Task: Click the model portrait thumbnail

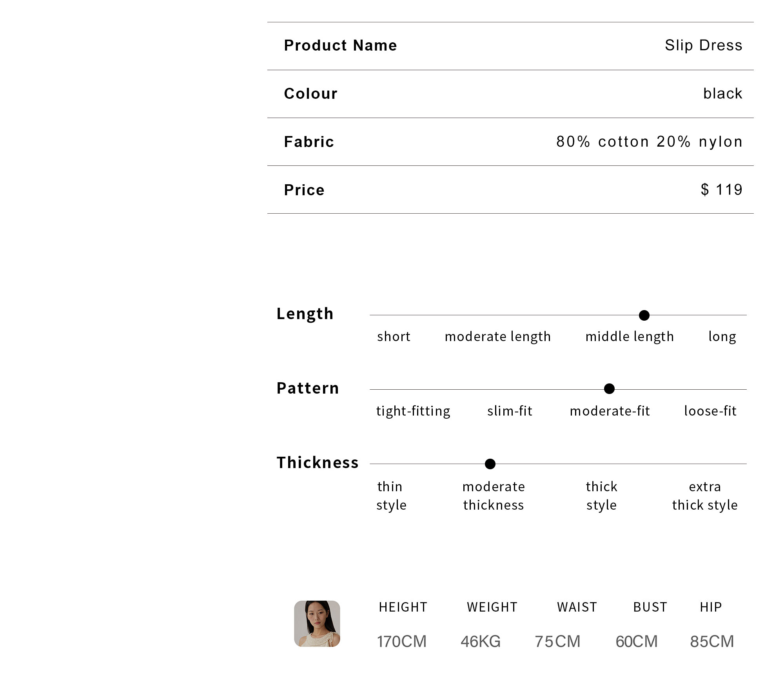Action: pos(317,623)
